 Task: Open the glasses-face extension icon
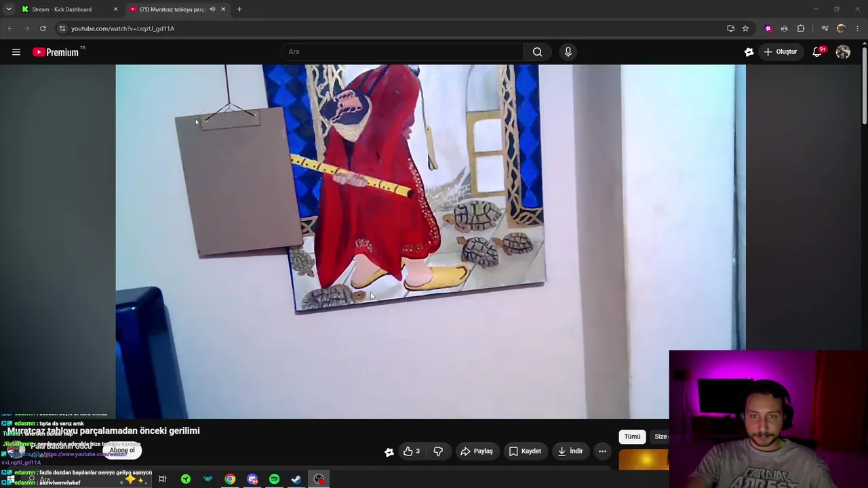click(784, 28)
